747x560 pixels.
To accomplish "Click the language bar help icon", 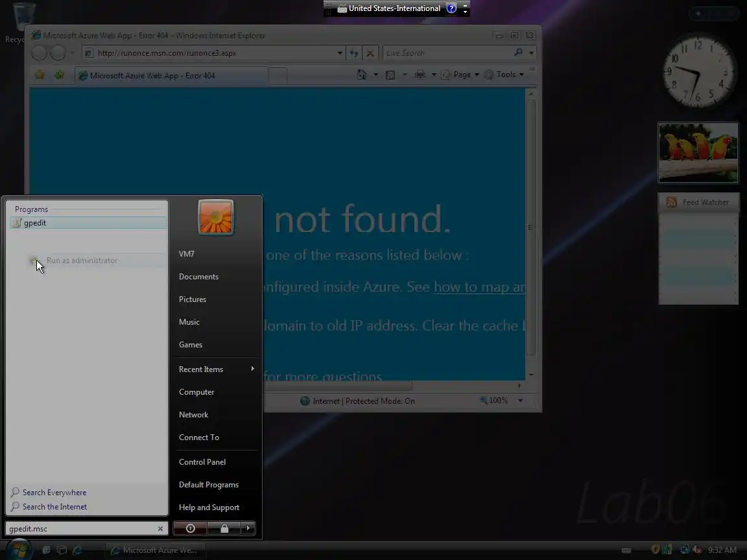I will tap(451, 8).
